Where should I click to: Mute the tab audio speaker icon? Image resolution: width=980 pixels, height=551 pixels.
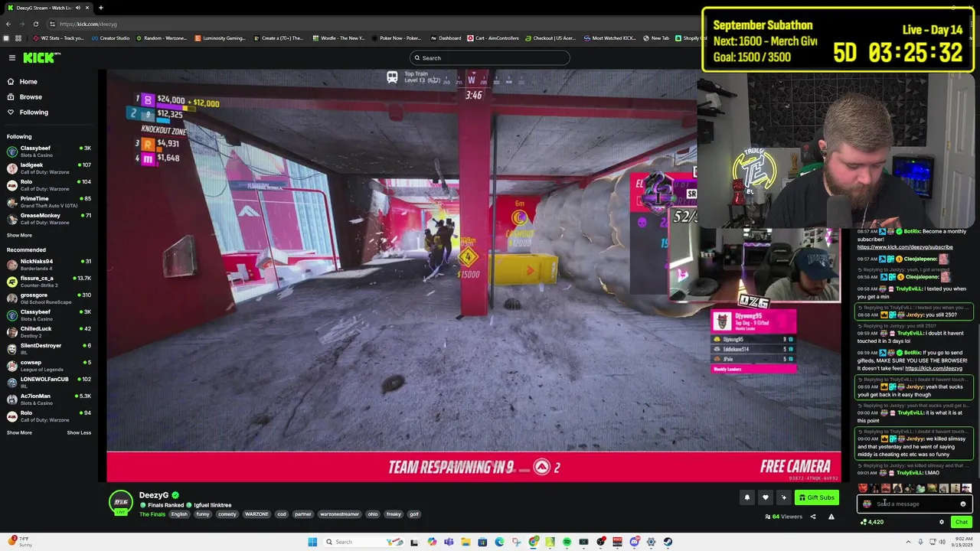[x=77, y=8]
